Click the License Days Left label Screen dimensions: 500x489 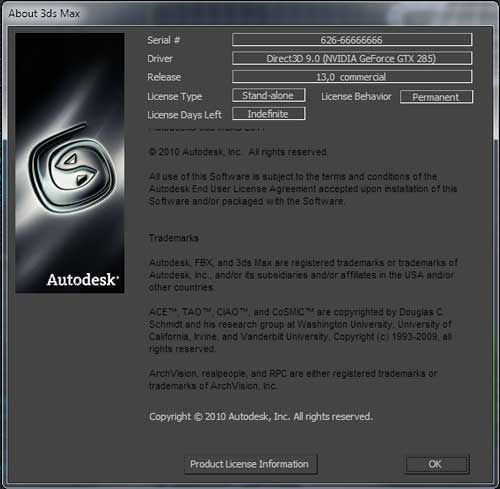[184, 115]
